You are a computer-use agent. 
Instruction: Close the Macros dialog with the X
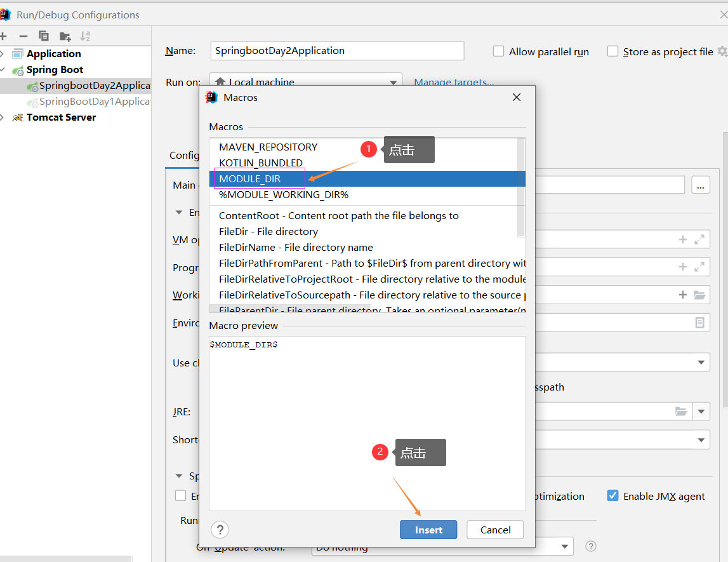point(516,97)
